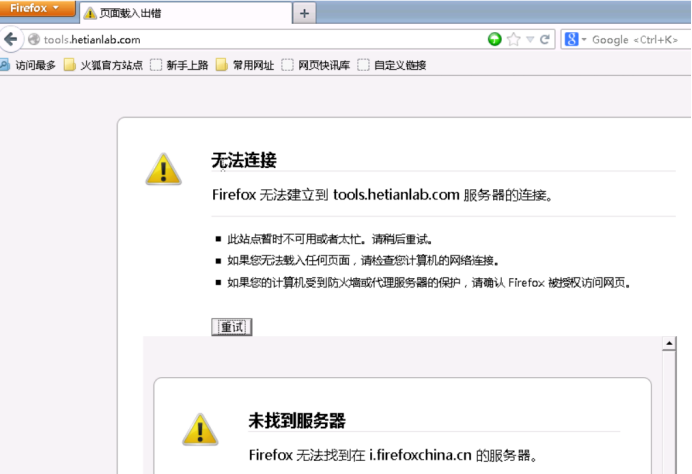The width and height of the screenshot is (692, 474).
Task: Click the 此站点暂时不可用 bullet text
Action: tap(330, 239)
